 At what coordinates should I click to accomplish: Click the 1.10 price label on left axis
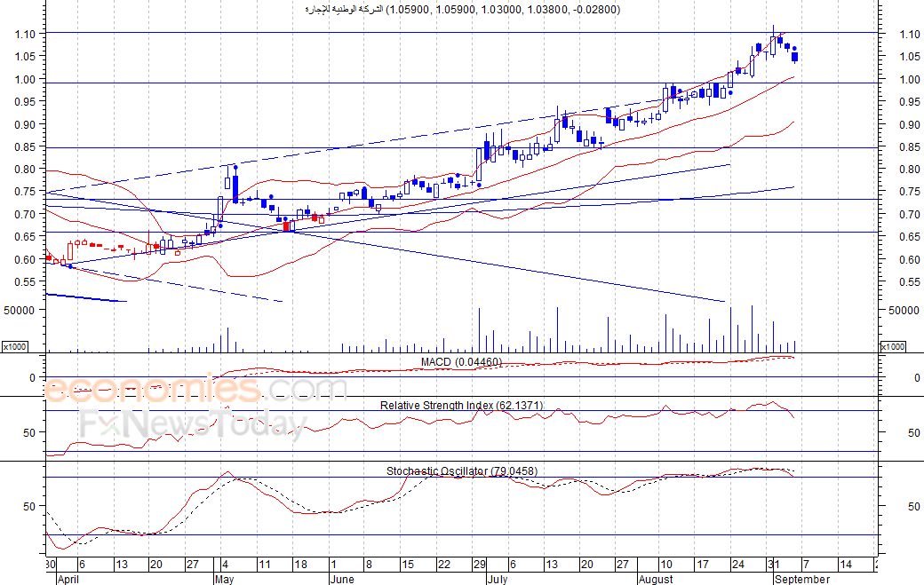(26, 34)
